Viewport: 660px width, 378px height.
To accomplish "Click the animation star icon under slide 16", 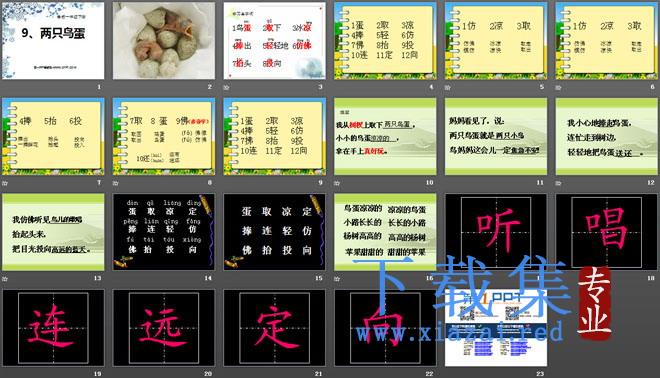I will [x=337, y=279].
